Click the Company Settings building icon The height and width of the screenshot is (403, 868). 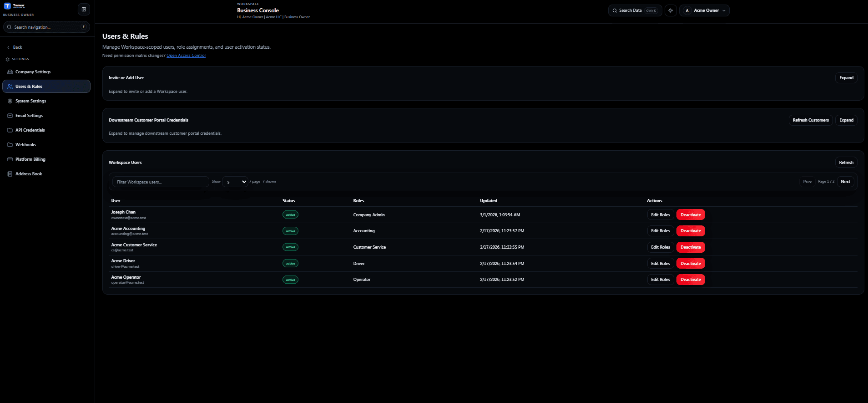(10, 72)
